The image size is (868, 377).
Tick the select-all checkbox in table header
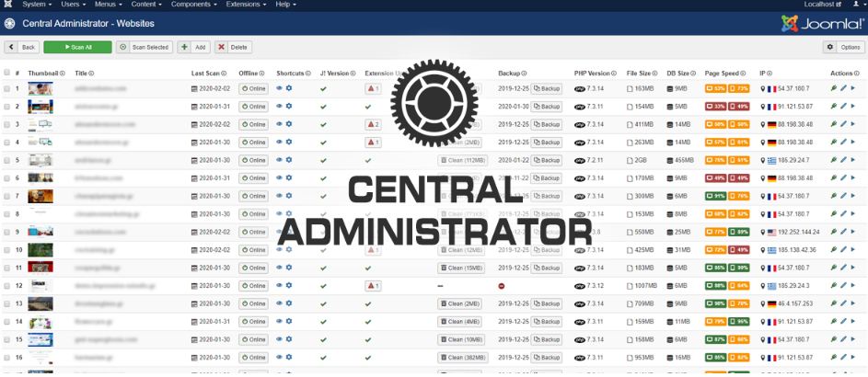coord(7,73)
